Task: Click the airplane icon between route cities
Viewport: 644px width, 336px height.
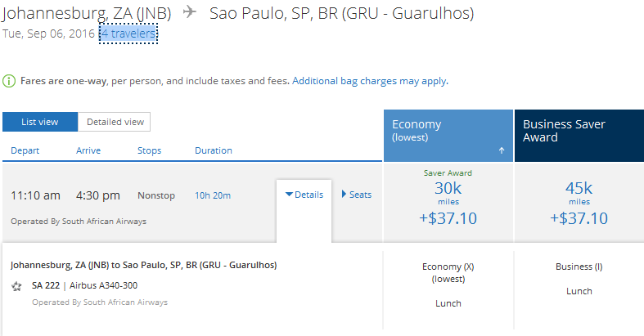Action: coord(190,13)
